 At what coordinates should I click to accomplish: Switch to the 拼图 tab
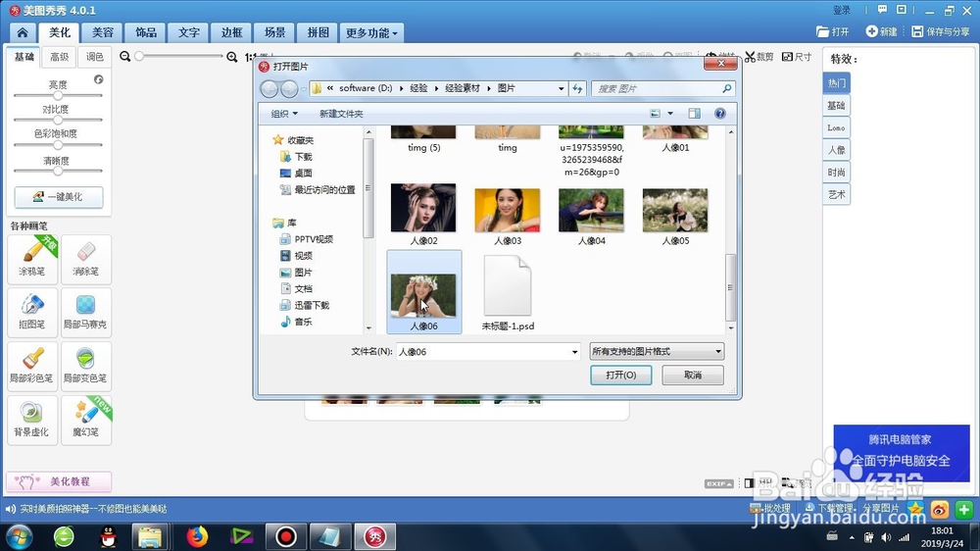318,32
